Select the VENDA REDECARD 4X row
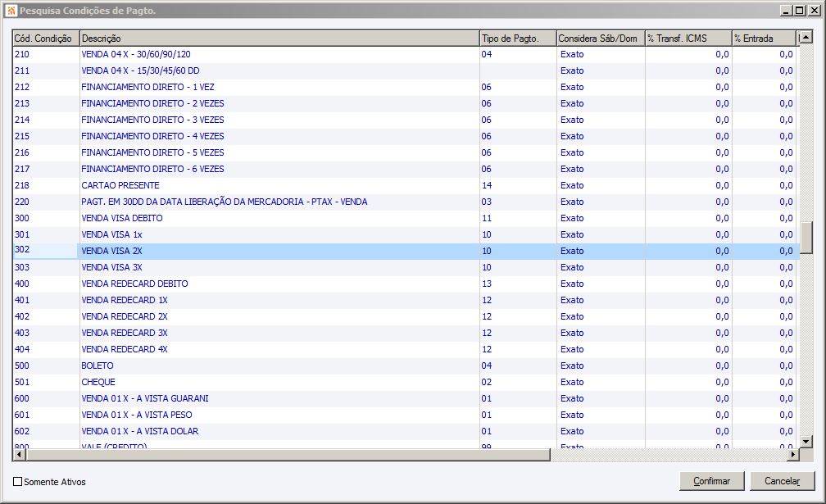Screen dimensions: 826x504 (x=406, y=349)
